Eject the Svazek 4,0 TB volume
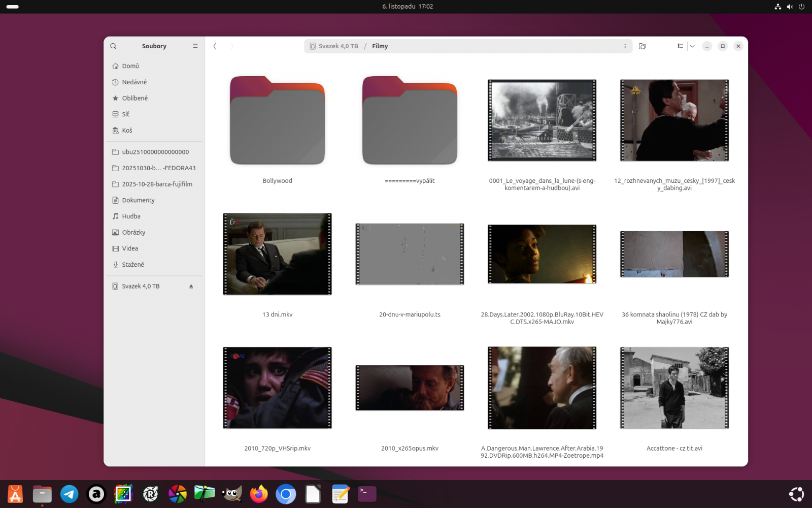 [191, 287]
